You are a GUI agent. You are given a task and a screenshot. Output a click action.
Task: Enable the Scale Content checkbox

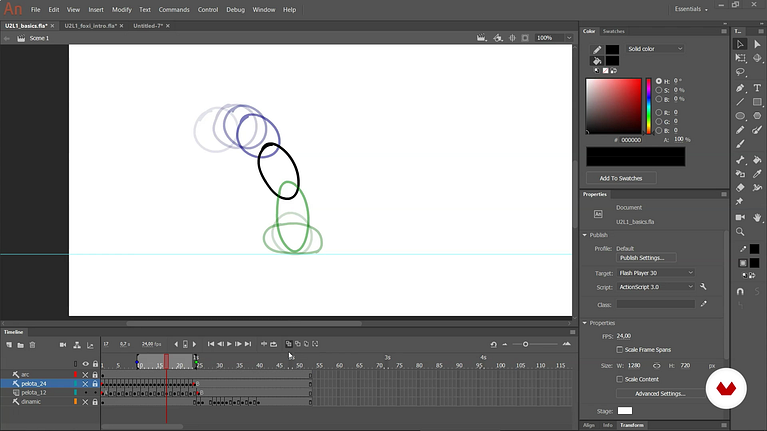pyautogui.click(x=620, y=379)
